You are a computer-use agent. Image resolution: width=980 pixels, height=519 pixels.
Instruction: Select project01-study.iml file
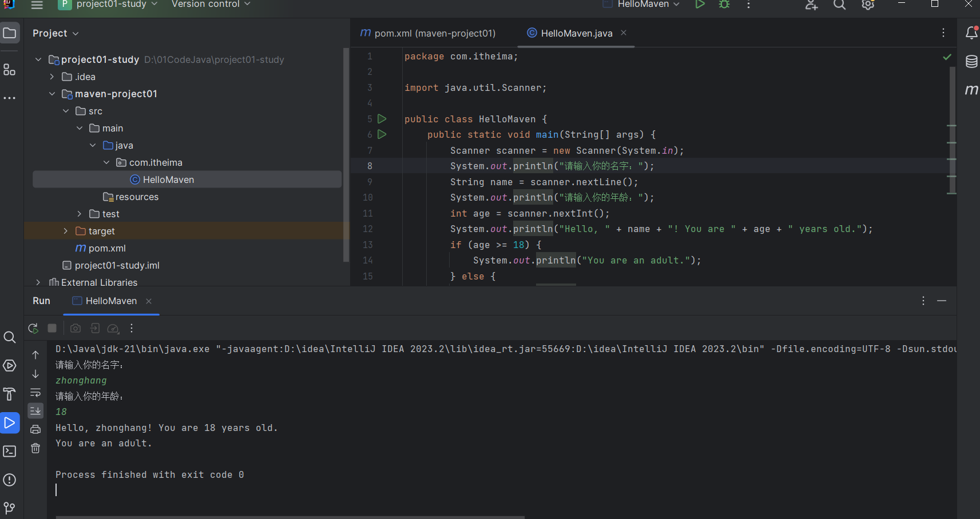pos(111,265)
